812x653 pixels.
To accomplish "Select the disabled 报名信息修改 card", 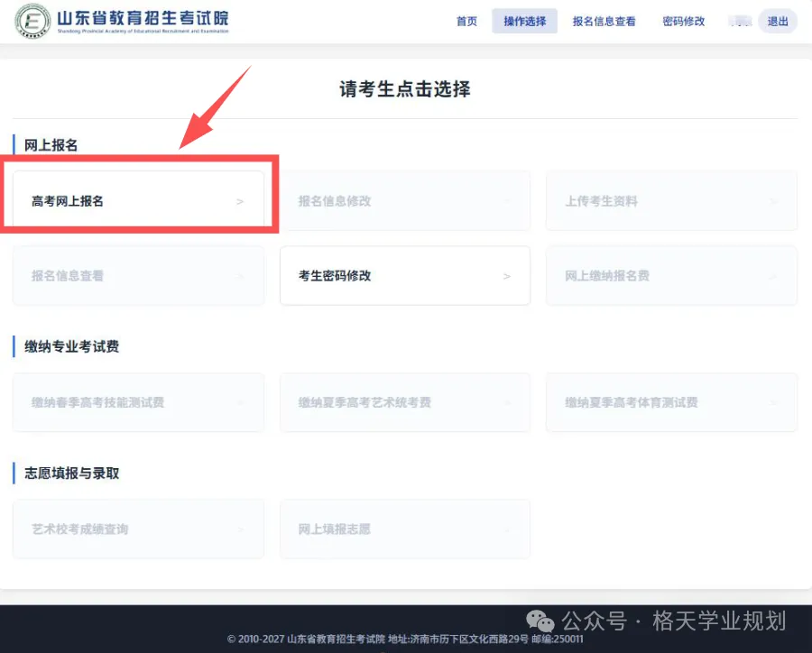I will point(405,201).
